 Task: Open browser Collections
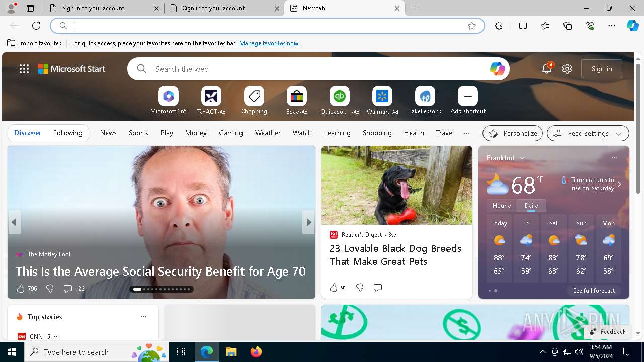click(x=568, y=26)
